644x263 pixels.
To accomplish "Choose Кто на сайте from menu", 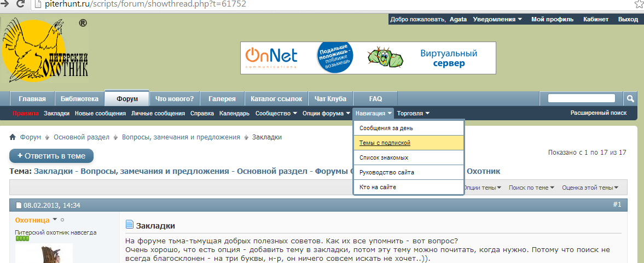I will click(378, 187).
